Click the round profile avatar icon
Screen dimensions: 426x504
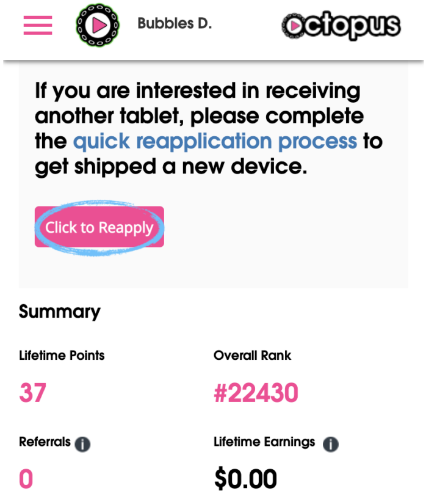tap(98, 25)
